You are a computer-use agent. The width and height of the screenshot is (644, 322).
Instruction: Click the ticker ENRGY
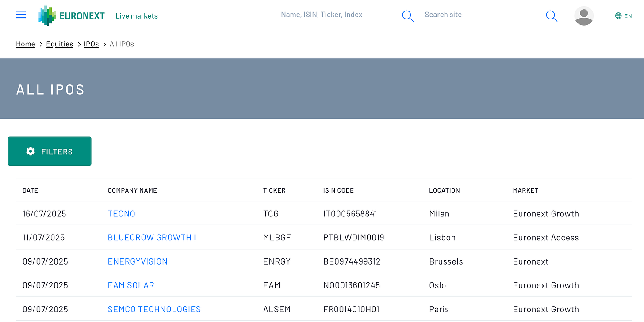tap(277, 261)
